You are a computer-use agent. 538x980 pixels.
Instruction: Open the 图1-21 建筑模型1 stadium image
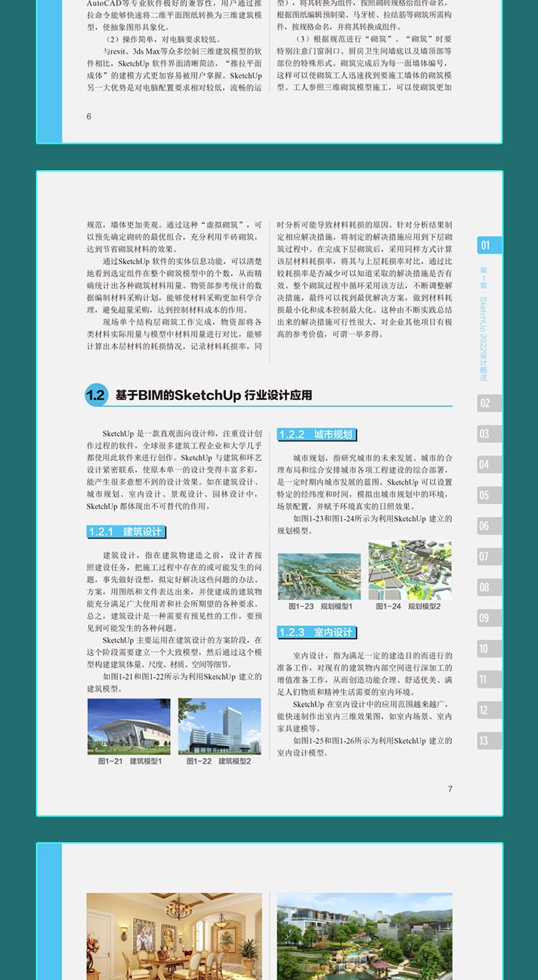129,726
